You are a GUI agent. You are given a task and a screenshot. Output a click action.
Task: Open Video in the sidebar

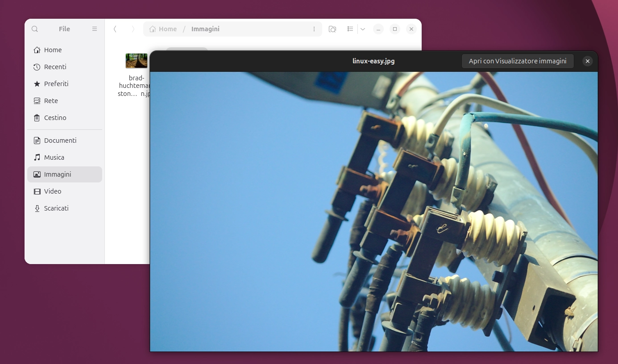click(65, 191)
